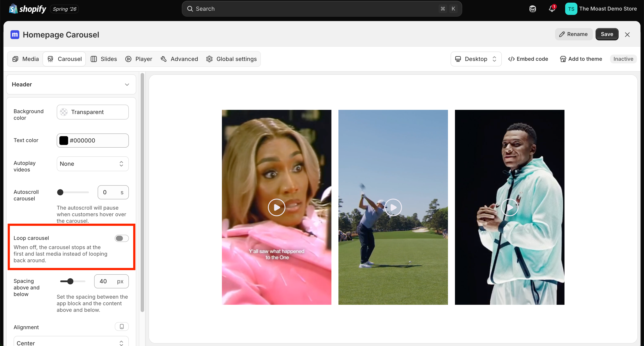Play the golfer video

393,207
